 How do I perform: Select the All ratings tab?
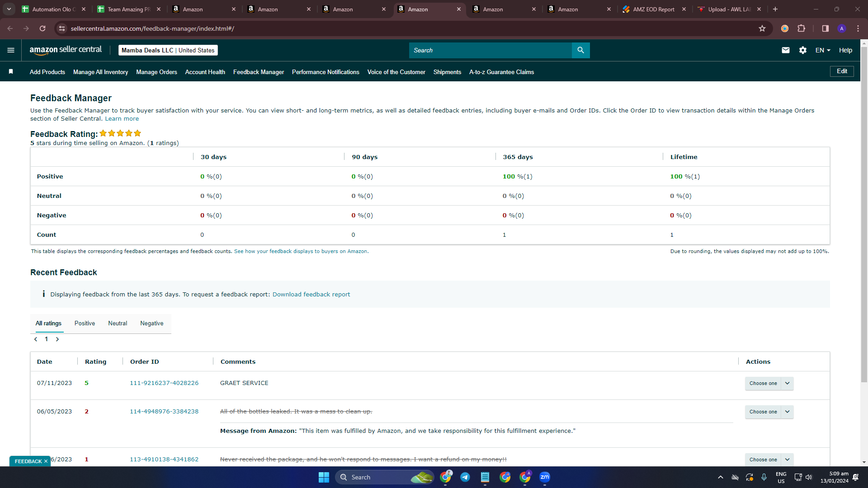pyautogui.click(x=48, y=324)
